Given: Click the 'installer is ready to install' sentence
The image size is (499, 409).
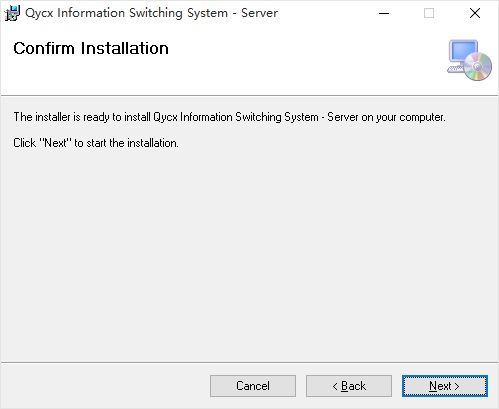Looking at the screenshot, I should [x=229, y=117].
